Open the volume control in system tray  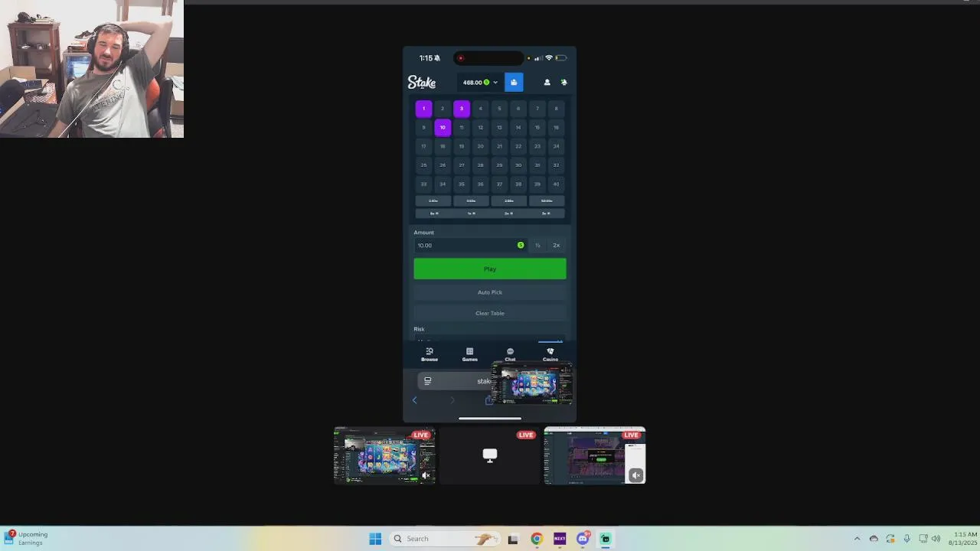point(936,539)
